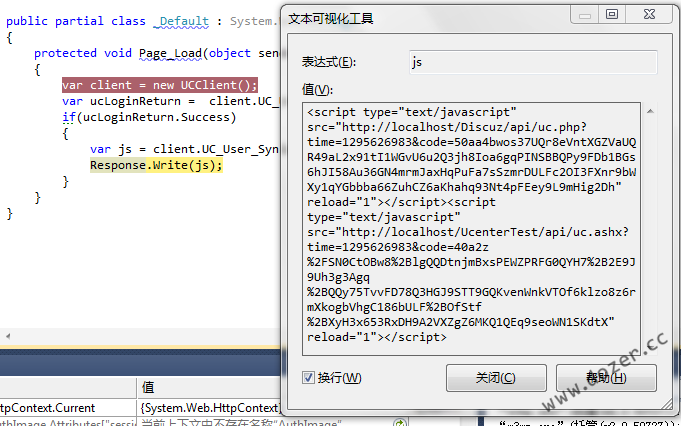Image resolution: width=681 pixels, height=426 pixels.
Task: Close 文本可视化工具 dialog with X button
Action: click(x=649, y=15)
